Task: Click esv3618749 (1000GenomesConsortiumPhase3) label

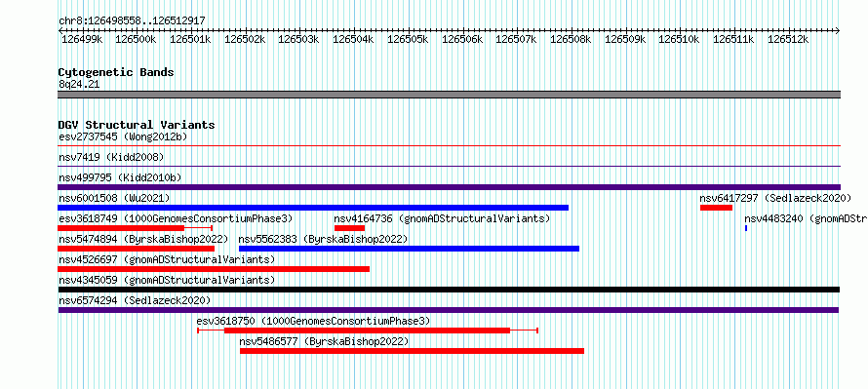Action: point(176,218)
